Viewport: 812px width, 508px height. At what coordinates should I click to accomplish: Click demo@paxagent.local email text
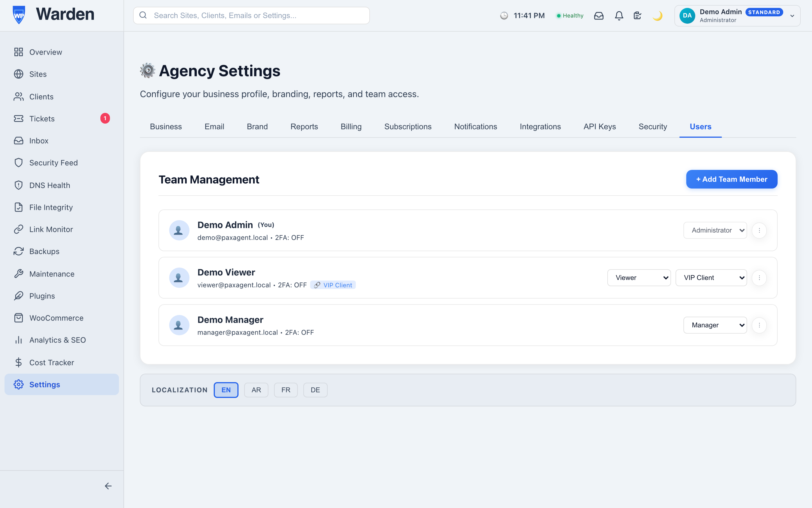coord(233,238)
